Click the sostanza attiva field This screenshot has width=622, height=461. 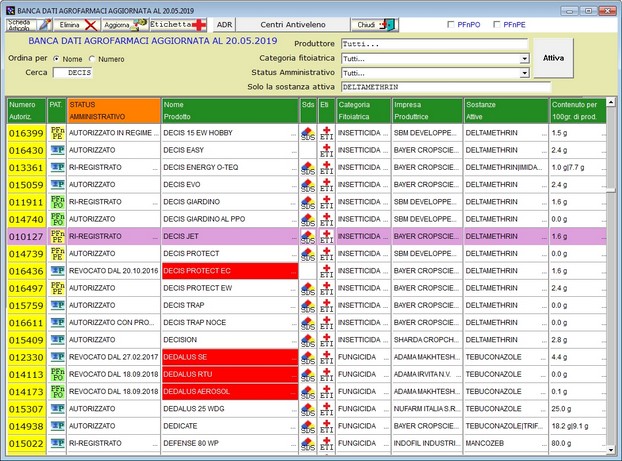pos(446,87)
